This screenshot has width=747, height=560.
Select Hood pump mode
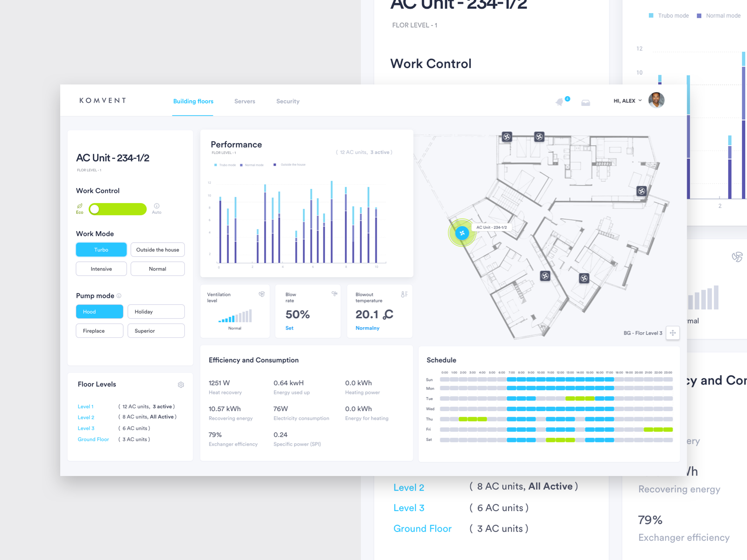(99, 311)
